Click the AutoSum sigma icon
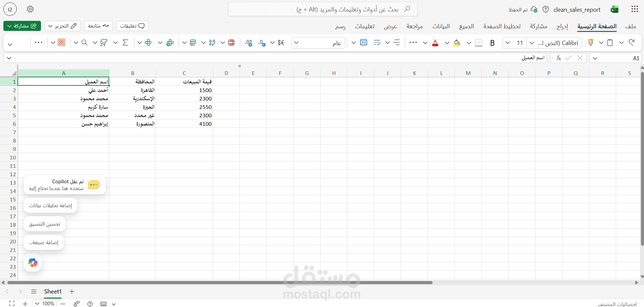Screen dimensions: 644x307 tap(125, 43)
